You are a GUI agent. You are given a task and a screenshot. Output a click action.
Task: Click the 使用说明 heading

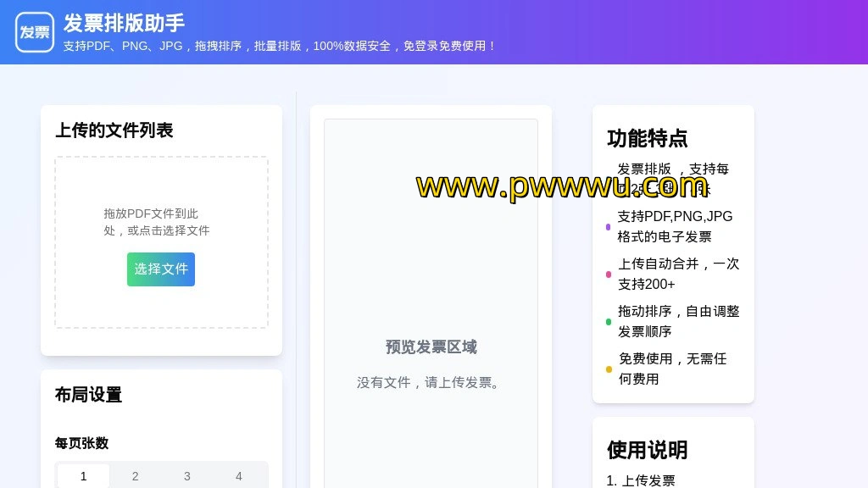(647, 450)
